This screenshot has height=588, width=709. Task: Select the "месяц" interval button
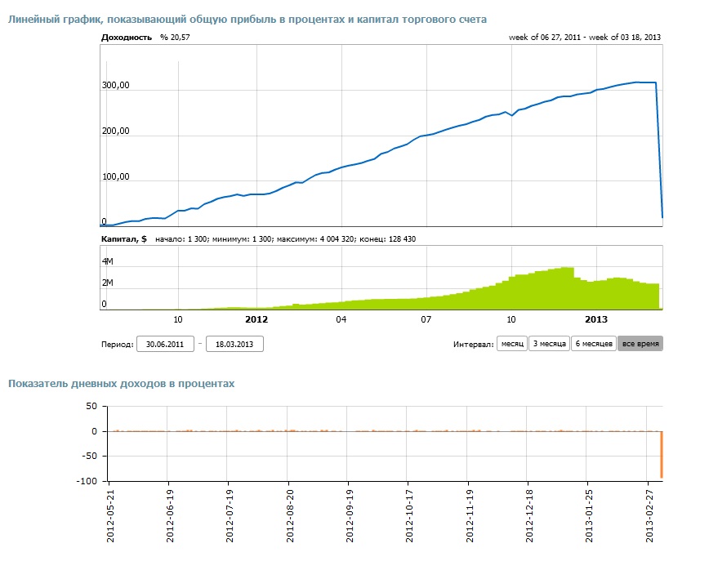click(x=512, y=344)
